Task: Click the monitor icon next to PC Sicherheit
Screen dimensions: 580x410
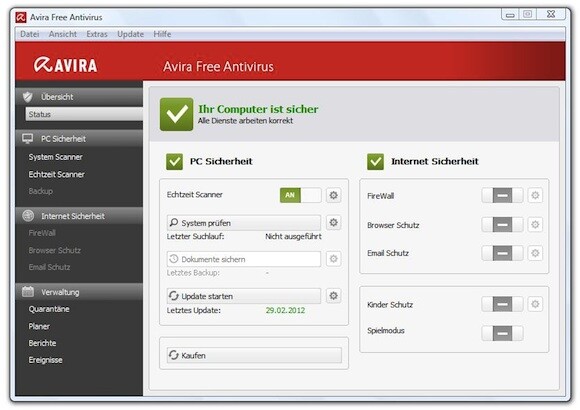Action: coord(28,139)
